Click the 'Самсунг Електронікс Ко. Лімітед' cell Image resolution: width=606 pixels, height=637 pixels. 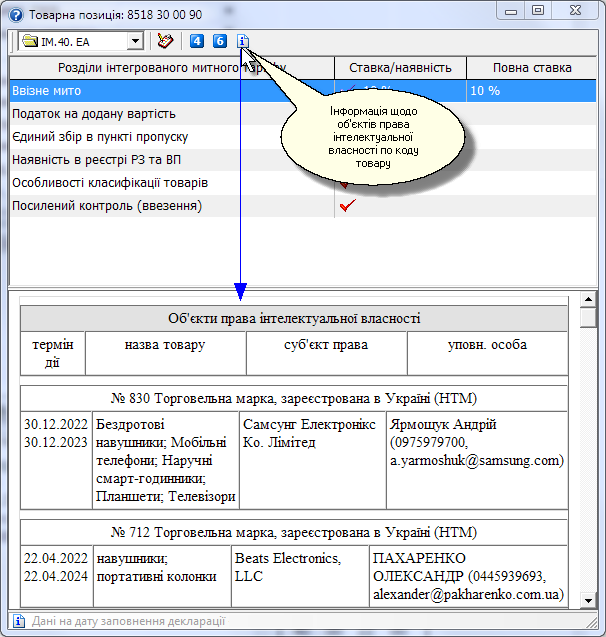[312, 460]
